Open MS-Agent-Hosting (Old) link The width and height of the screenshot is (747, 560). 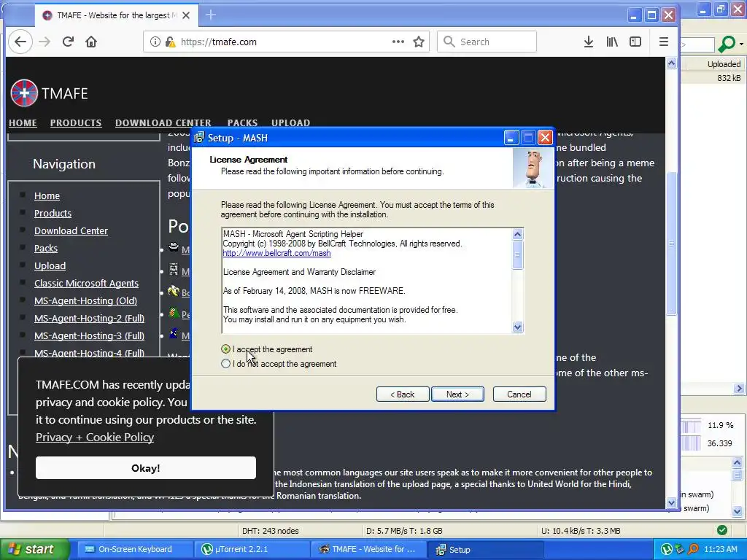[x=86, y=301]
